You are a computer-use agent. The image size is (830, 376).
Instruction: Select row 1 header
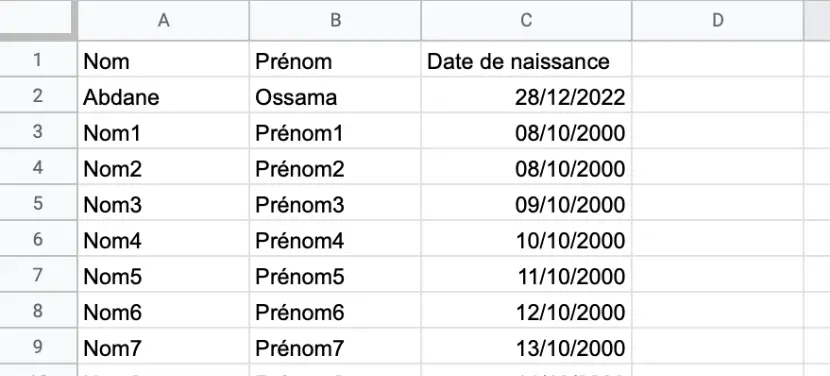38,60
